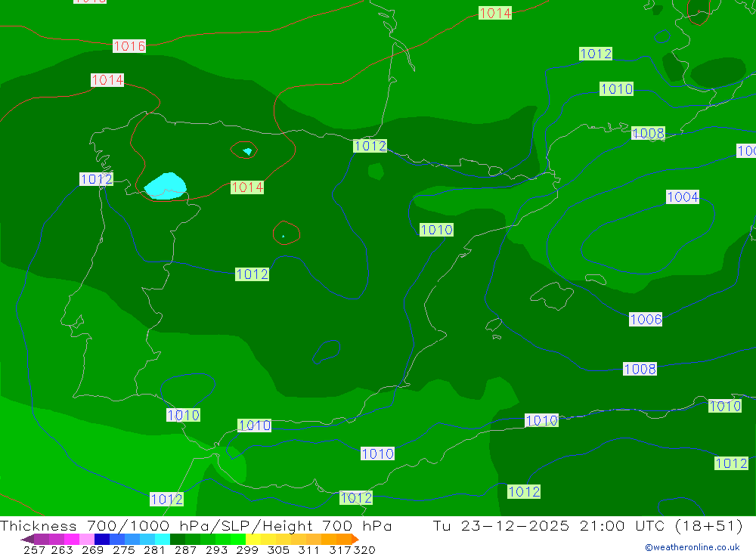
Task: Click the legend value 269
Action: pos(92,549)
